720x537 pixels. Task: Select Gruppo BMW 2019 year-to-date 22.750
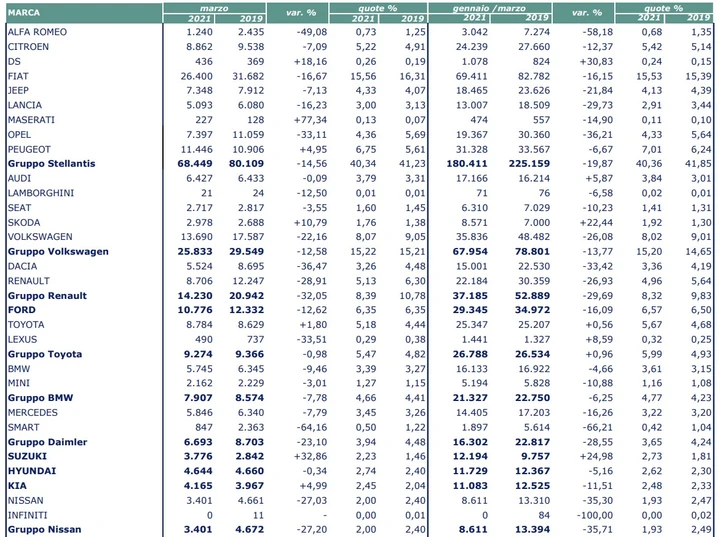click(x=533, y=398)
